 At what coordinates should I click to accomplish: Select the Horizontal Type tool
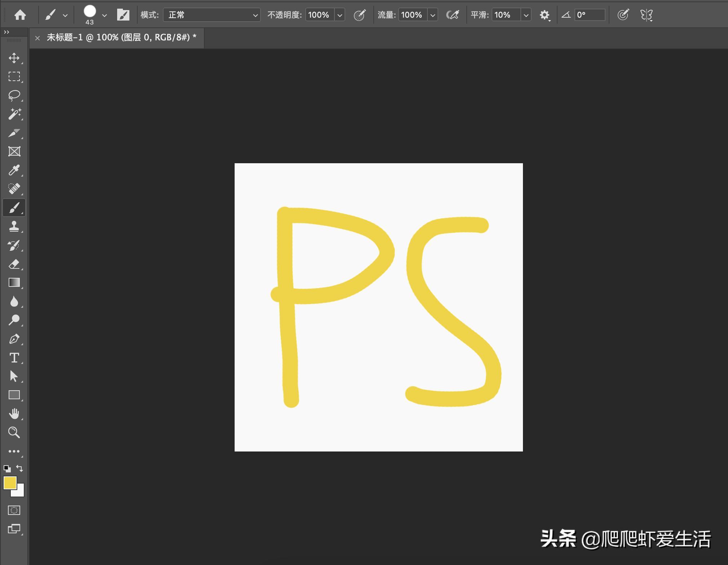[14, 358]
